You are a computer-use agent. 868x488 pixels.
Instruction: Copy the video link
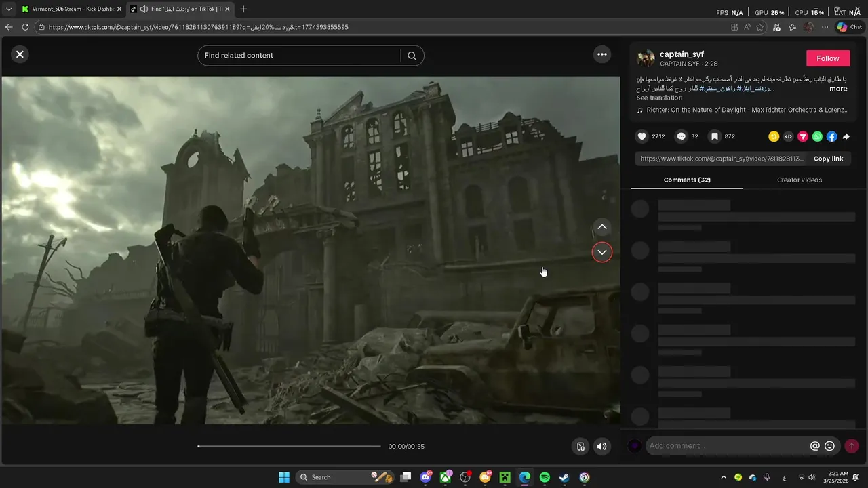(828, 159)
